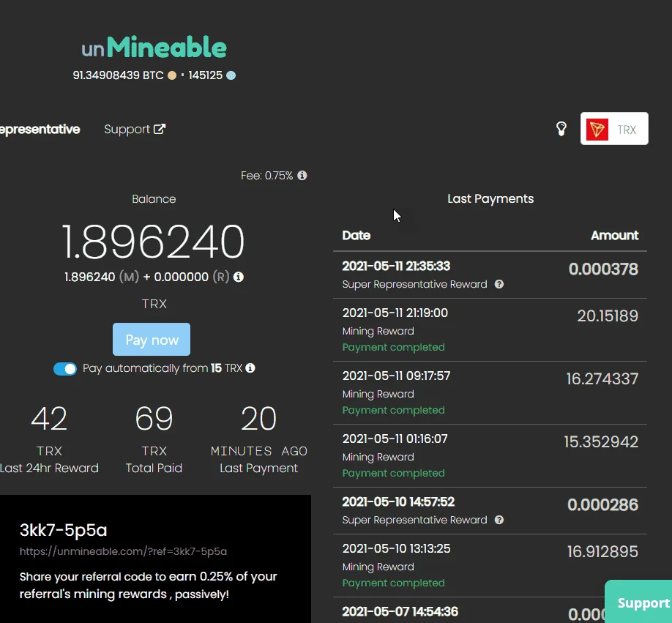Click the Pay now button
The image size is (672, 623).
152,340
